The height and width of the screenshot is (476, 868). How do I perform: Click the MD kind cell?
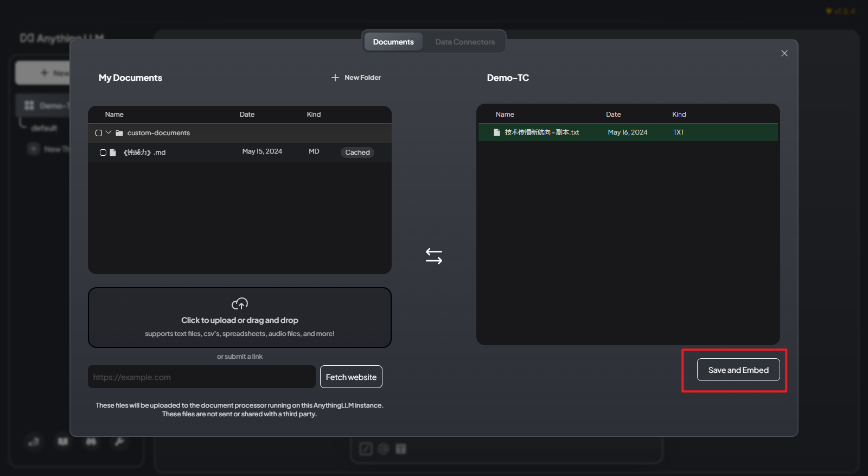[314, 151]
